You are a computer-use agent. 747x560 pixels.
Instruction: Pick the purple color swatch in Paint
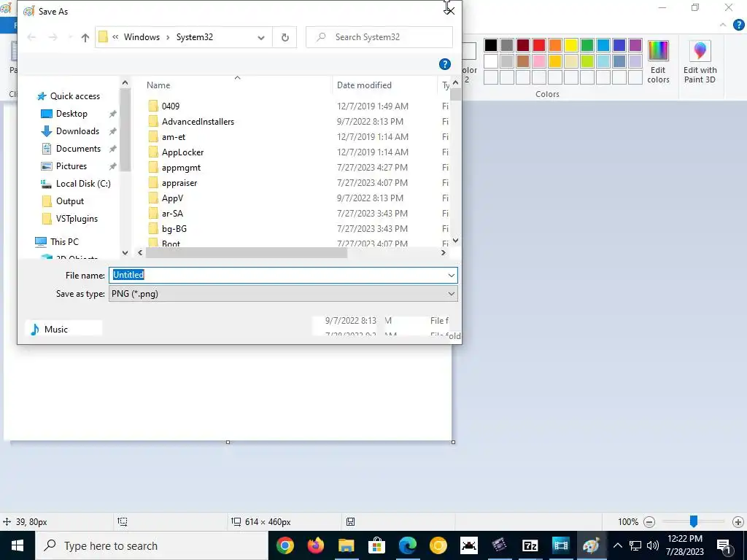coord(635,45)
